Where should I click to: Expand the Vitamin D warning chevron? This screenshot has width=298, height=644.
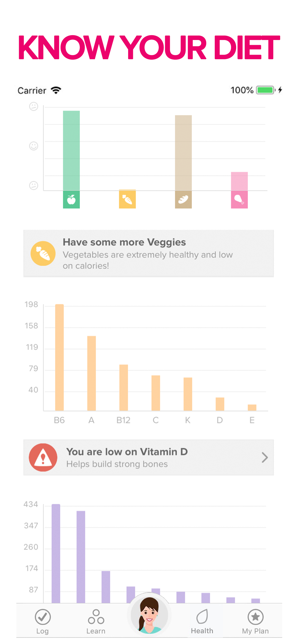tap(264, 457)
